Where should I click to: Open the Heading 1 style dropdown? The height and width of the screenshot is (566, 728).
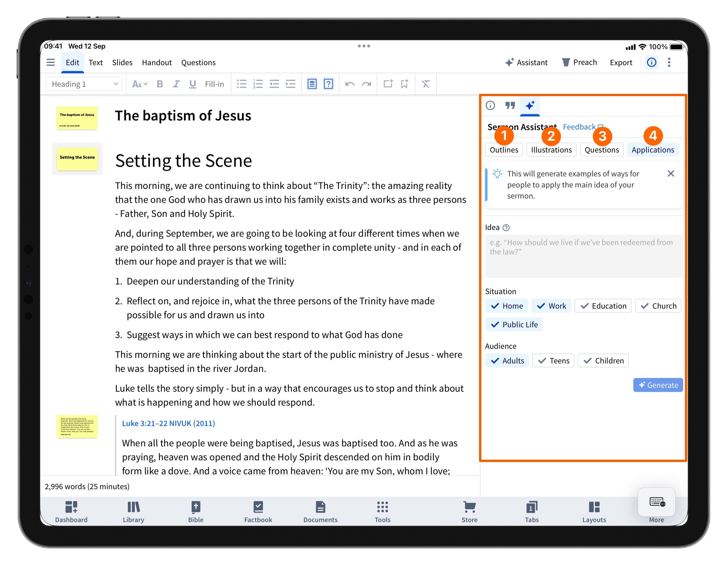coord(84,84)
